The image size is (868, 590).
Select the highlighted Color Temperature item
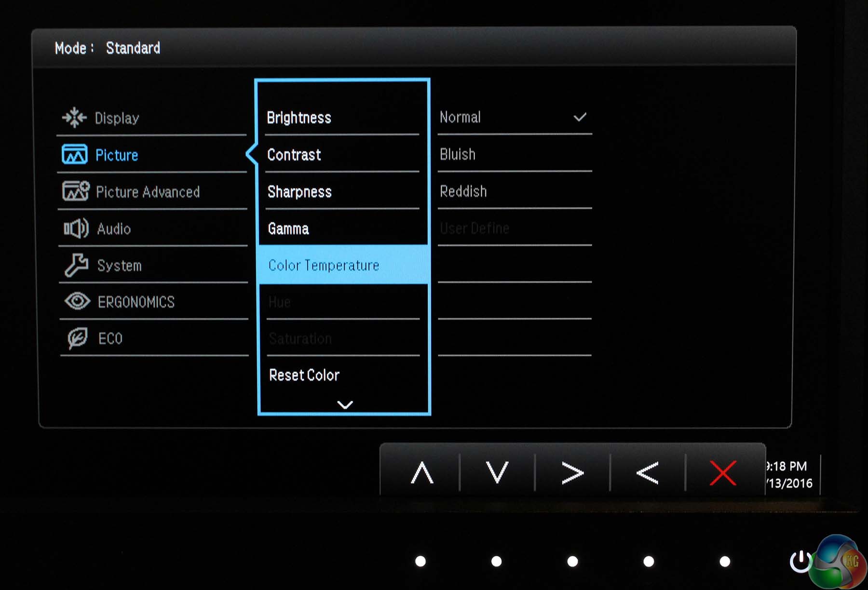click(343, 265)
